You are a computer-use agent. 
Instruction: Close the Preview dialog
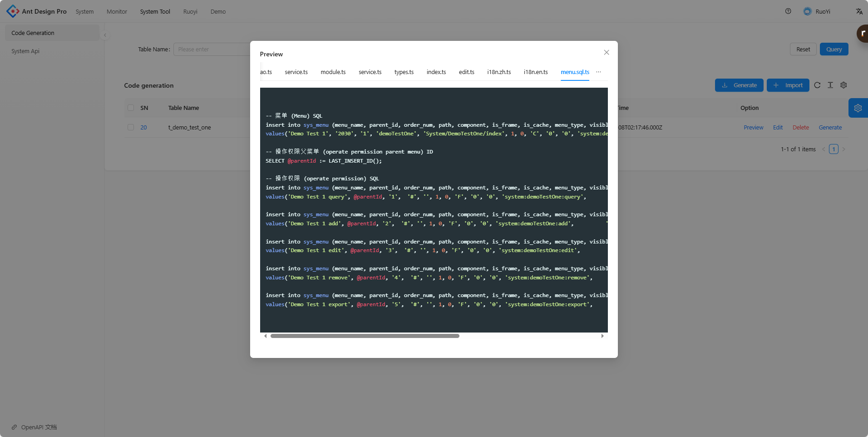click(x=607, y=52)
